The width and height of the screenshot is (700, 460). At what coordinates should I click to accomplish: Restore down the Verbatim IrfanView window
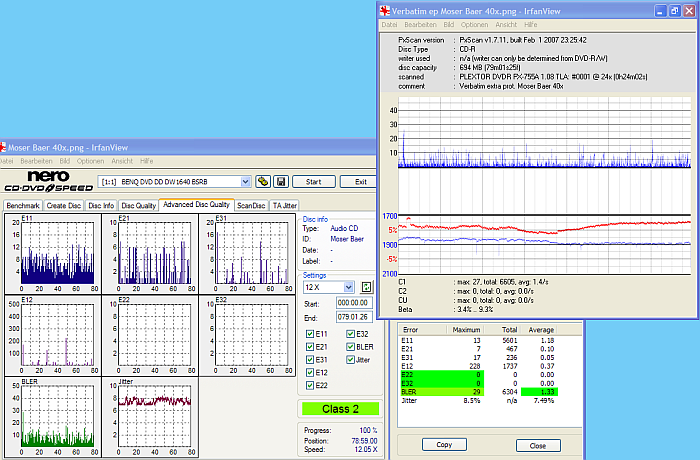[675, 11]
